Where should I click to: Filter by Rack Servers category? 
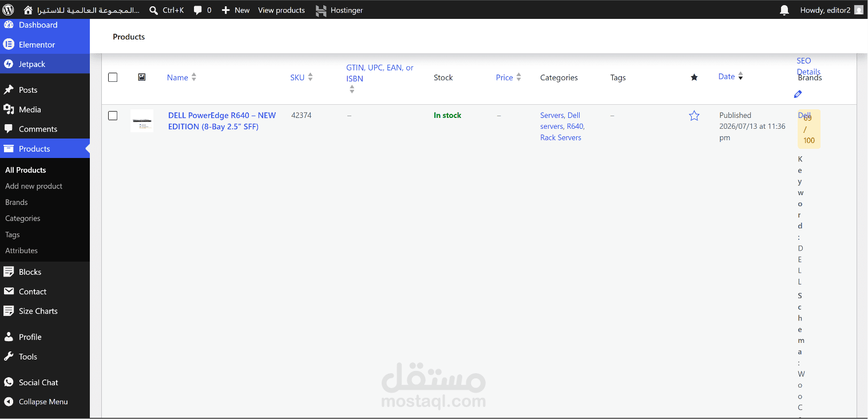561,137
